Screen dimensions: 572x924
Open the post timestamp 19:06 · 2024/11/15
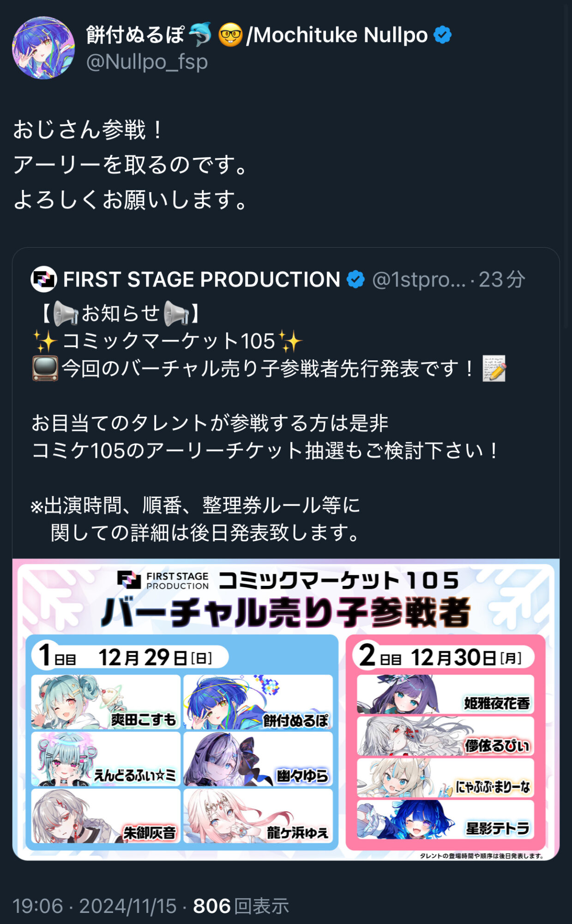click(95, 906)
